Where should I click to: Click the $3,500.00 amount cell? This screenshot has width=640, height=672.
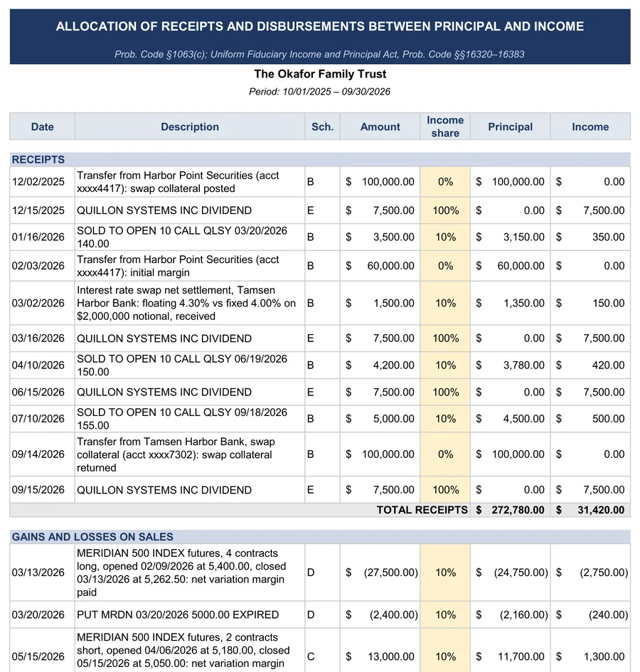coord(380,237)
